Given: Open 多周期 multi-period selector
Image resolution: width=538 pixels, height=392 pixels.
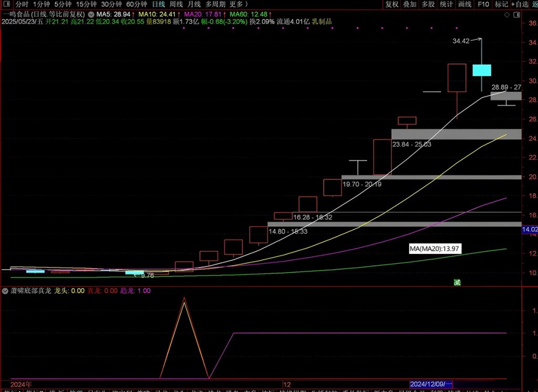Looking at the screenshot, I should click(x=215, y=4).
